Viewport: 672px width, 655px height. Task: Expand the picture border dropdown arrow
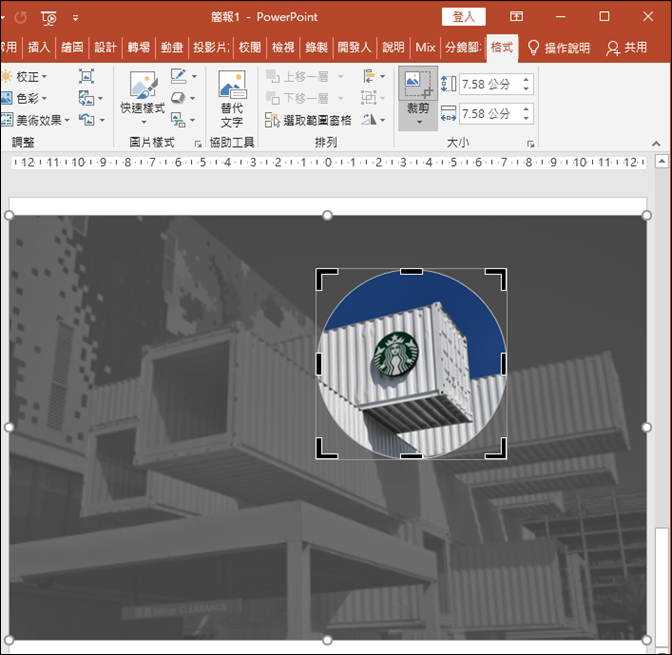tap(194, 76)
